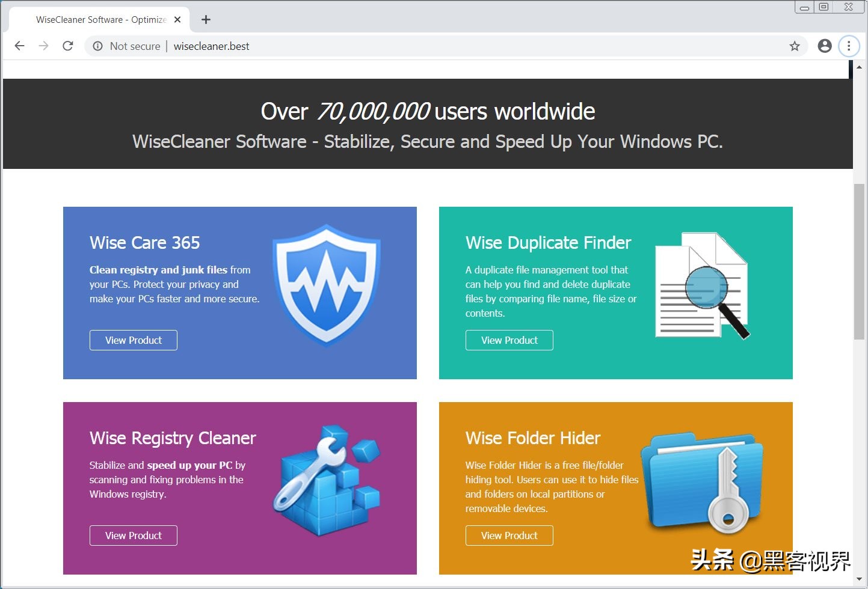This screenshot has width=868, height=589.
Task: View Product for Wise Care 365
Action: (x=134, y=340)
